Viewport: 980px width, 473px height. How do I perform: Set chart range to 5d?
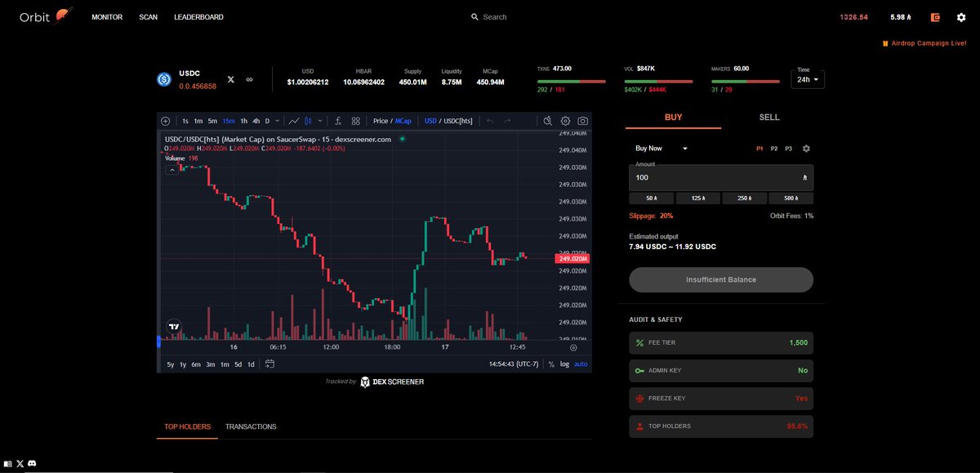(x=238, y=364)
